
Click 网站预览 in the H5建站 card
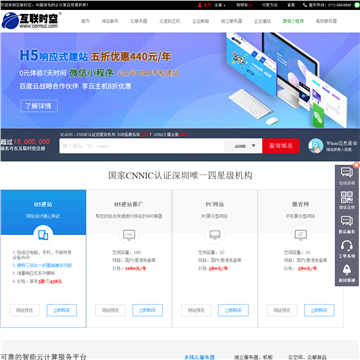24,310
